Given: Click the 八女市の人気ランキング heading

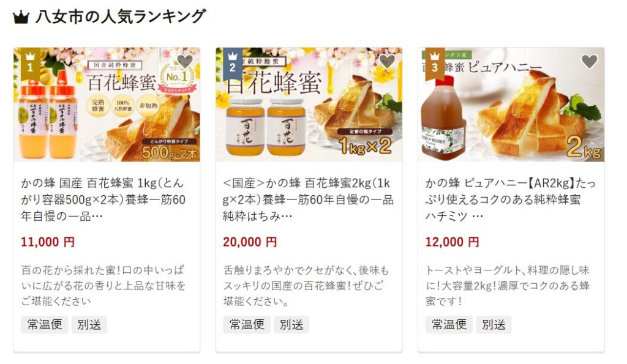Looking at the screenshot, I should coord(121,17).
